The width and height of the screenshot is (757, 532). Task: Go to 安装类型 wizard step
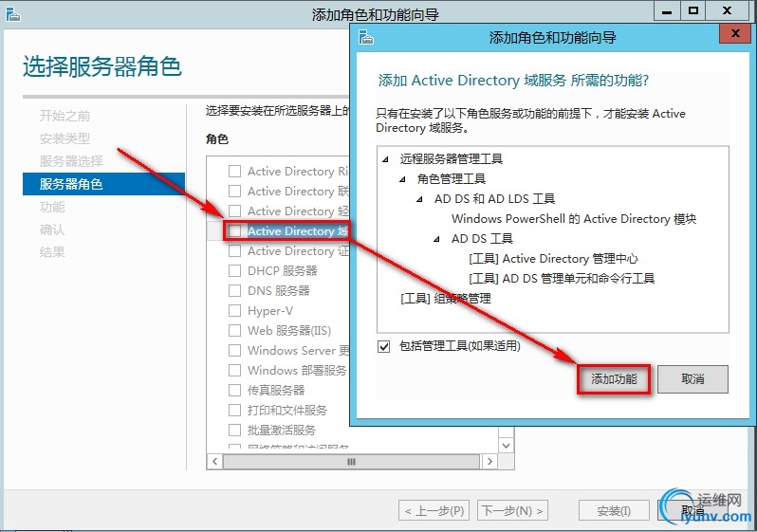[x=65, y=138]
